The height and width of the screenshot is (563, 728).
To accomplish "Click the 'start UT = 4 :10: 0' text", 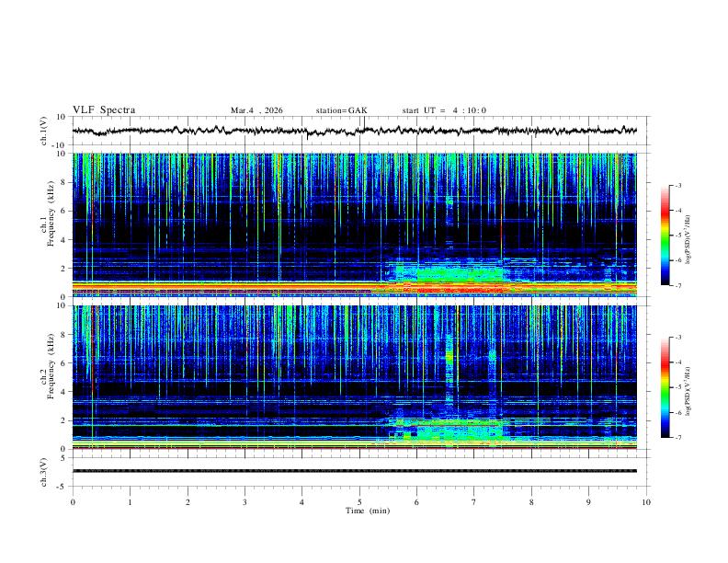I will (x=444, y=110).
